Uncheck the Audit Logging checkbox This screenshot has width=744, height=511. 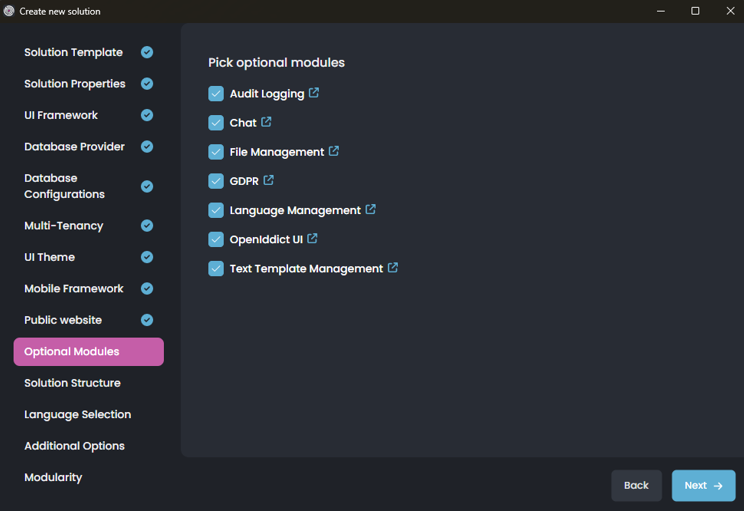(x=216, y=94)
